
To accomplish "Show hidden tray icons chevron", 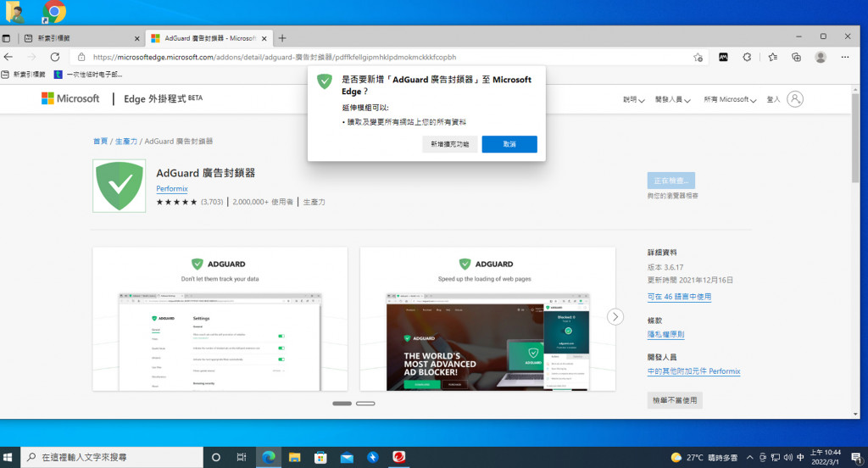I will pos(749,458).
